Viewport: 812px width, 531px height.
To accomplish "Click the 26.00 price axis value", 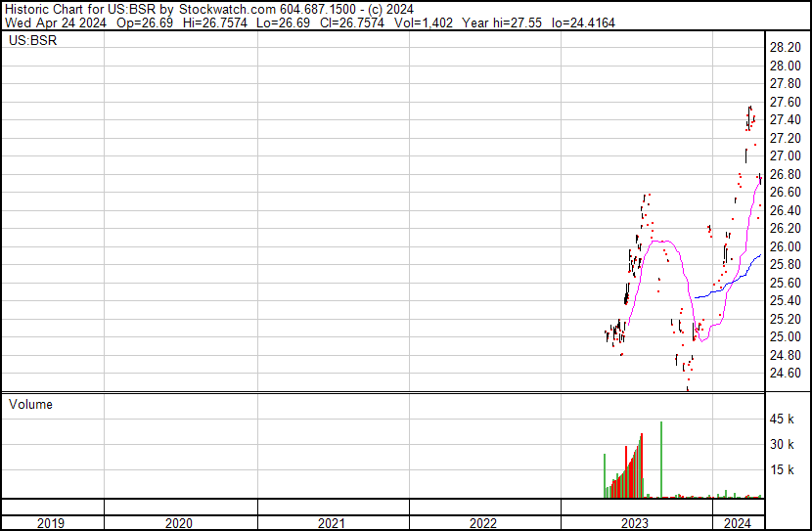I will pyautogui.click(x=785, y=246).
